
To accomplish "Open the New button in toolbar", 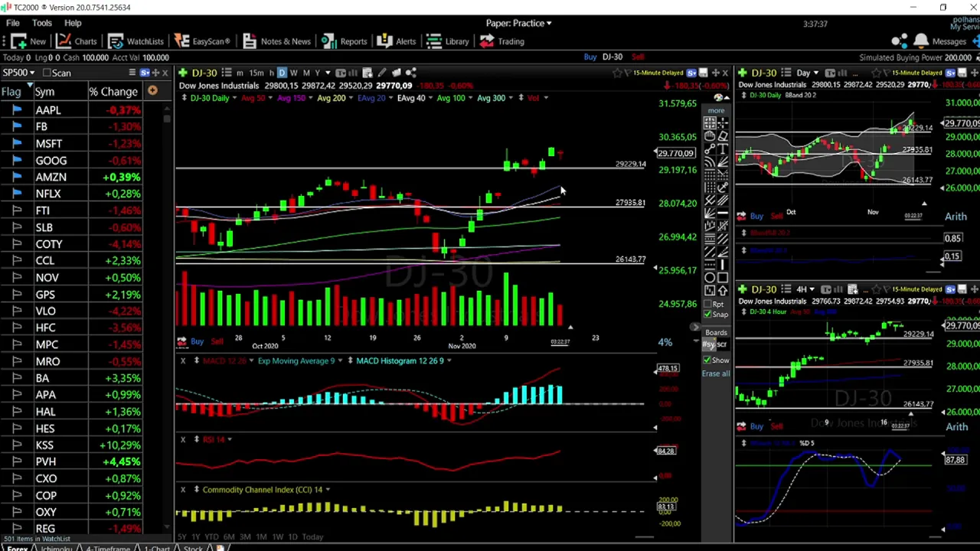I will point(28,41).
